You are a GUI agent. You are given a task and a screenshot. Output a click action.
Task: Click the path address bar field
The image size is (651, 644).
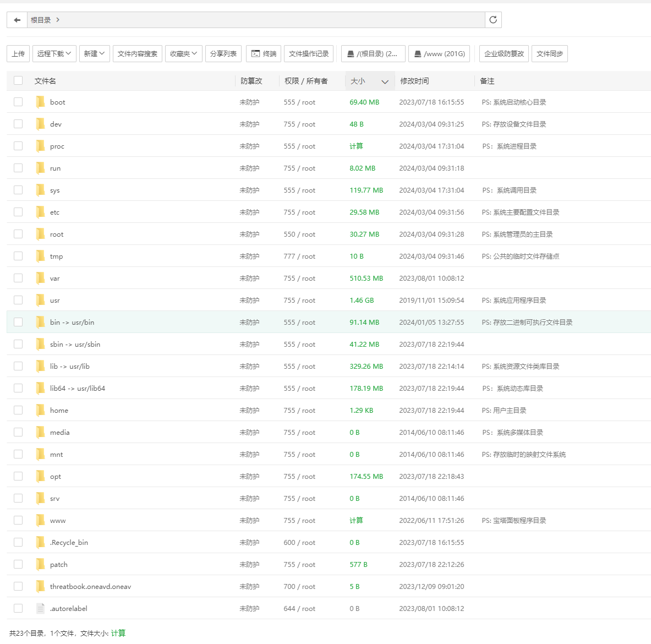point(256,20)
